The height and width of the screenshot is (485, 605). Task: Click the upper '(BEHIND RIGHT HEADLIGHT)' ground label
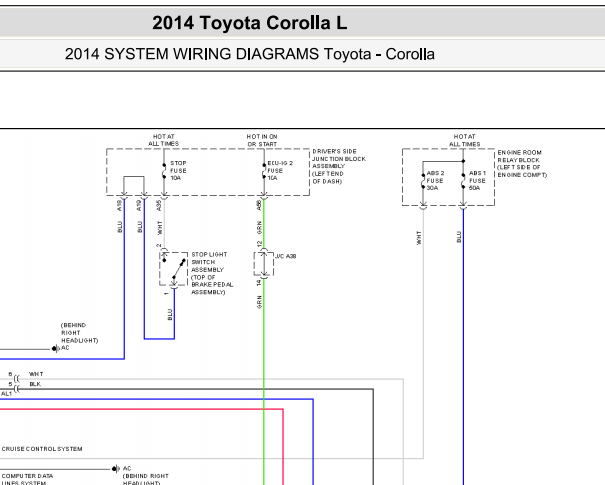(x=79, y=333)
